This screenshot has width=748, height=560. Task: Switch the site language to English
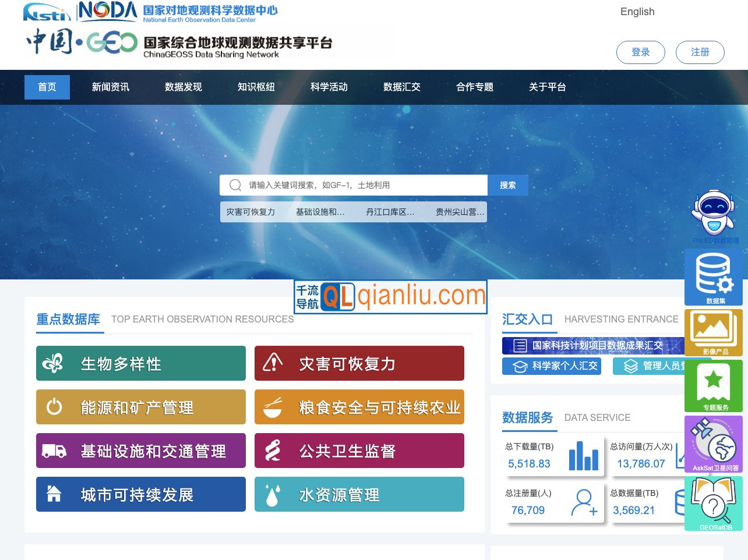[x=637, y=12]
